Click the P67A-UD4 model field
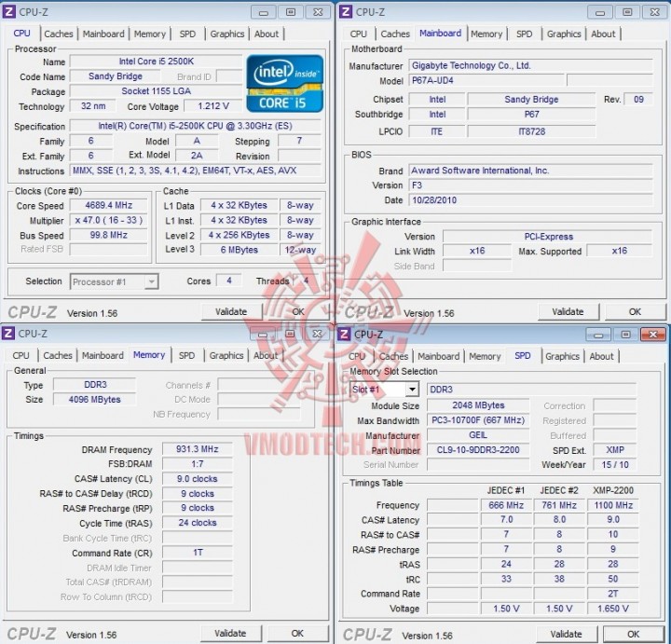Viewport: 671px width, 644px height. [486, 80]
